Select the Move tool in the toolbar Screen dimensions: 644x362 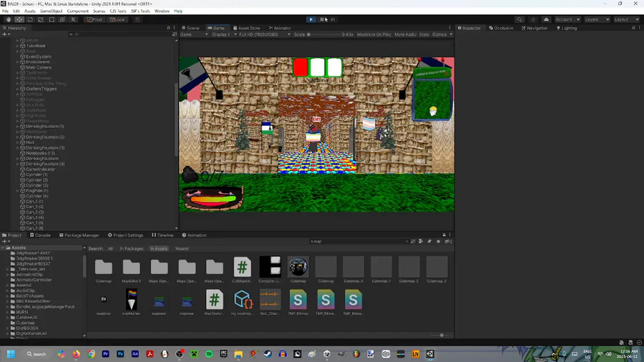[x=19, y=19]
